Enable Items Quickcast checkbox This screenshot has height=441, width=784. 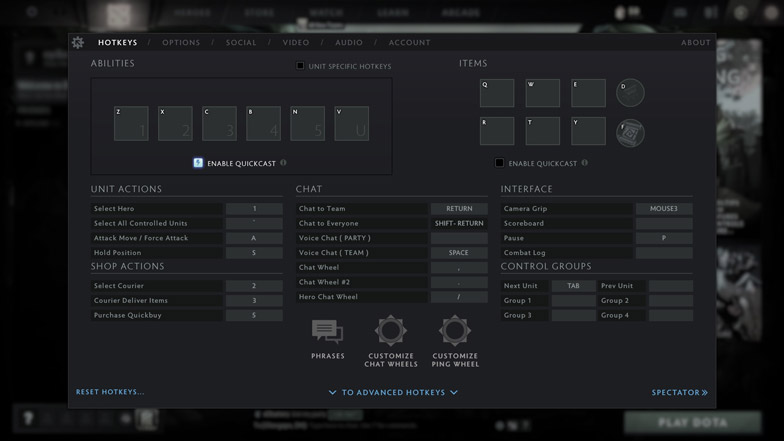(x=499, y=162)
